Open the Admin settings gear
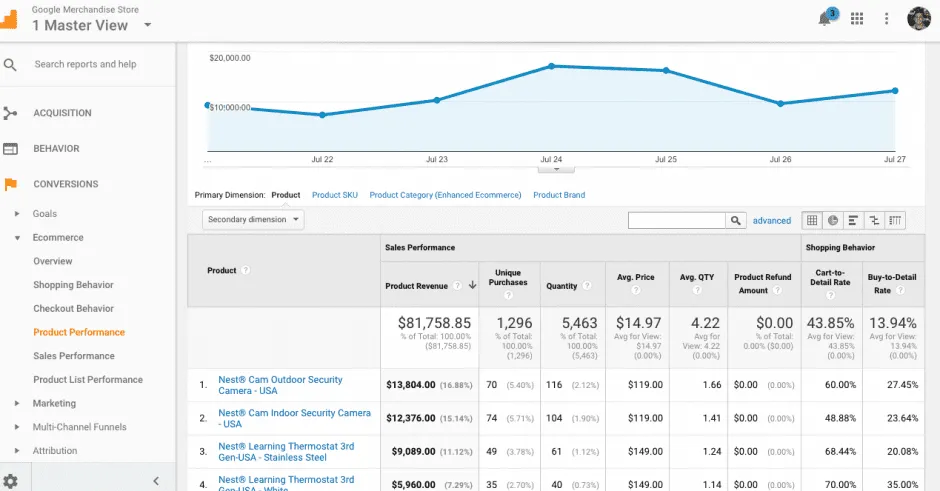The image size is (940, 491). (10, 481)
